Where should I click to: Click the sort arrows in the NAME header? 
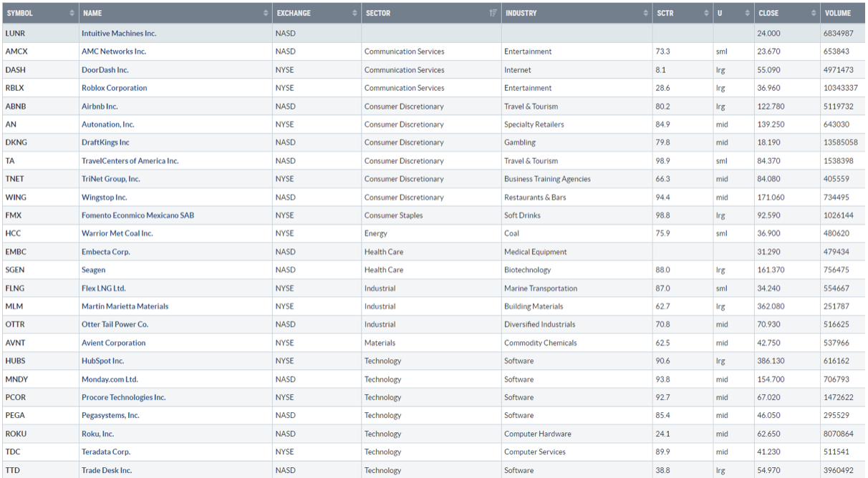[x=265, y=14]
